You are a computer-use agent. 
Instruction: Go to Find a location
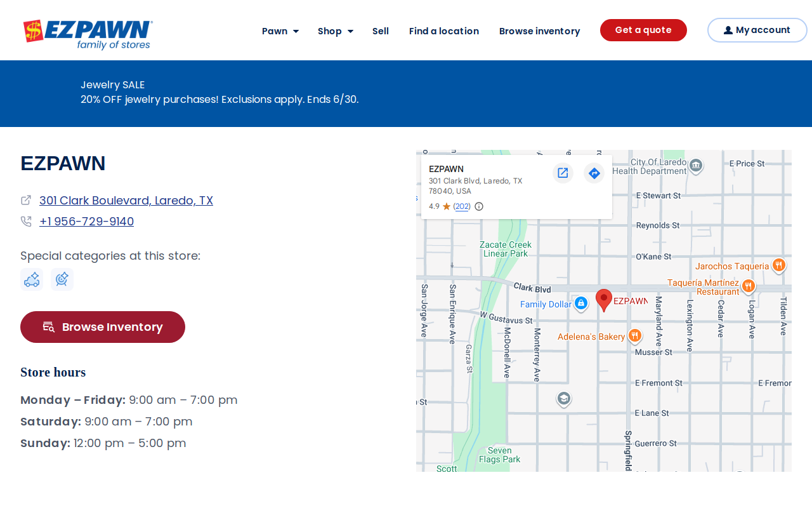coord(444,31)
